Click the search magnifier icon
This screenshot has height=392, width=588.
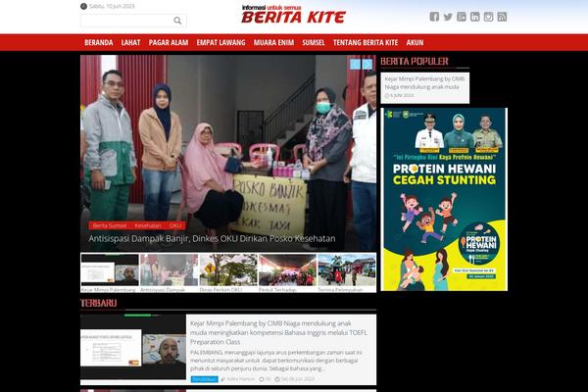pyautogui.click(x=177, y=21)
